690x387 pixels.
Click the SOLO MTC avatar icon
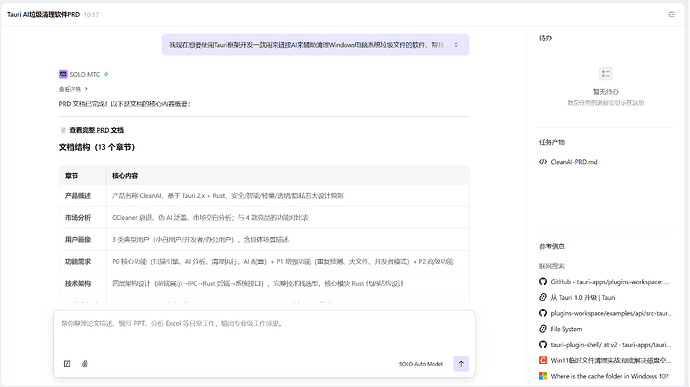coord(63,74)
